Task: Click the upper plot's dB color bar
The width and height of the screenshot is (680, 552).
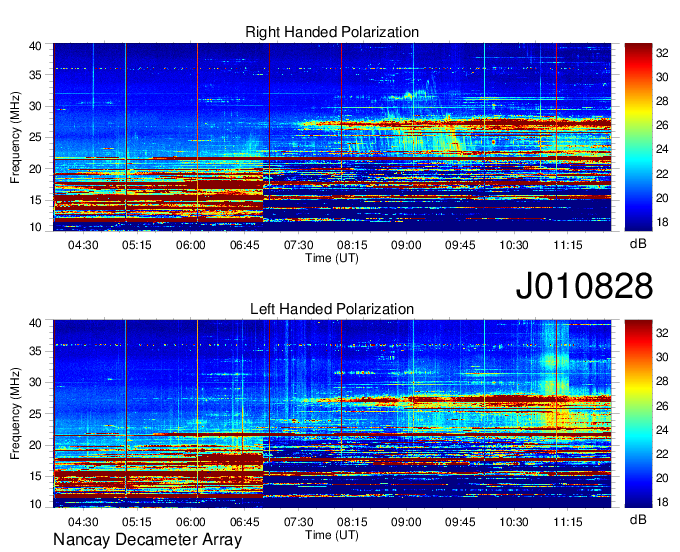Action: coord(638,137)
